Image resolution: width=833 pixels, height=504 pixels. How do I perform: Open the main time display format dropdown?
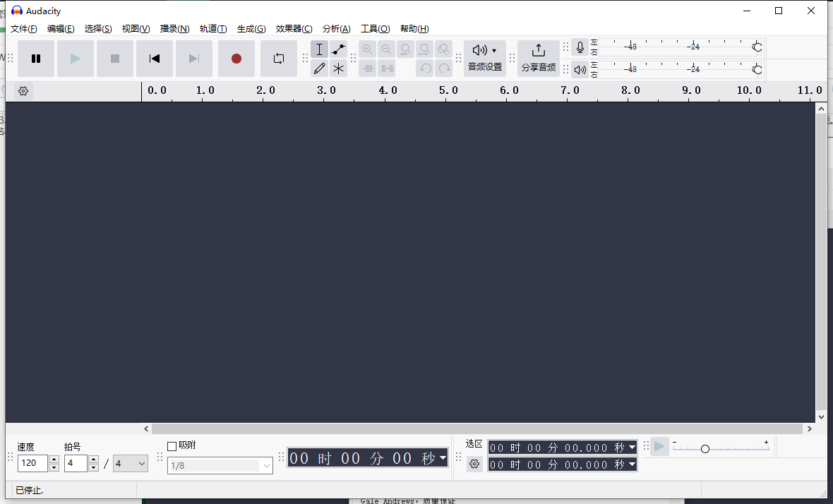coord(443,458)
